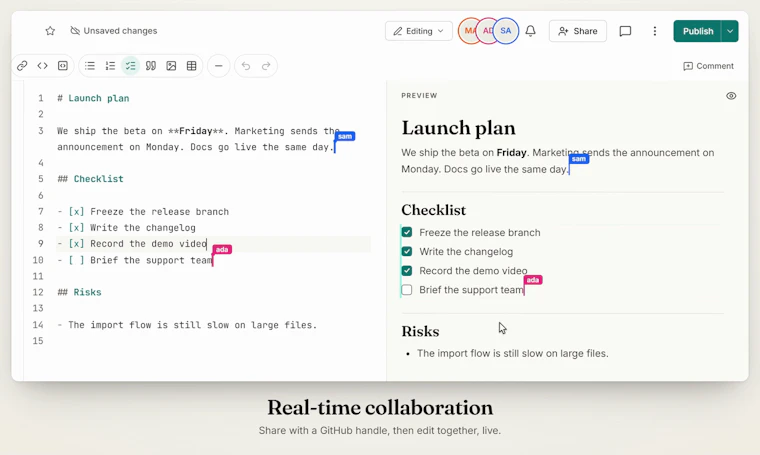Image resolution: width=760 pixels, height=455 pixels.
Task: Click source line 'Freeze the release branch'
Action: pos(143,212)
